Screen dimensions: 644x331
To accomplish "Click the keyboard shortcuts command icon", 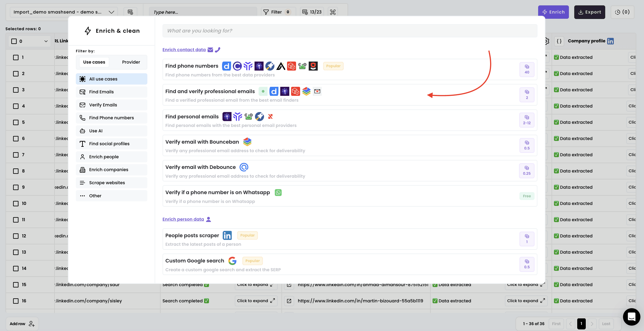I will pos(333,12).
